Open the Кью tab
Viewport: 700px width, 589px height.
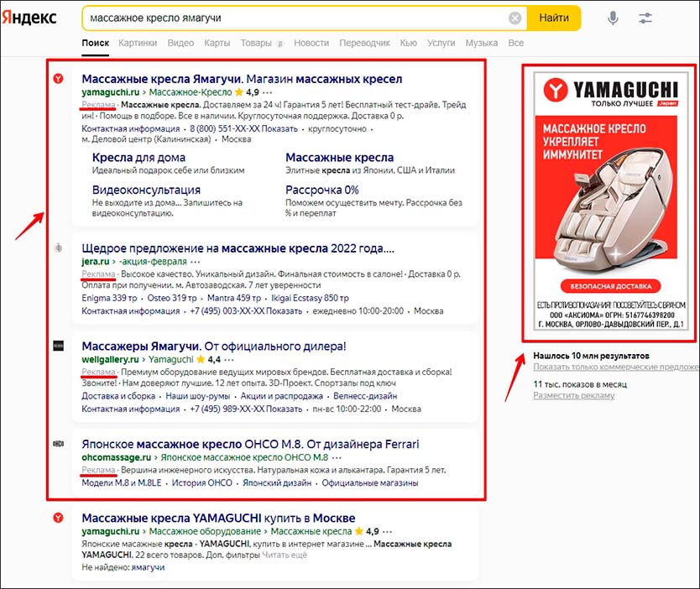408,43
